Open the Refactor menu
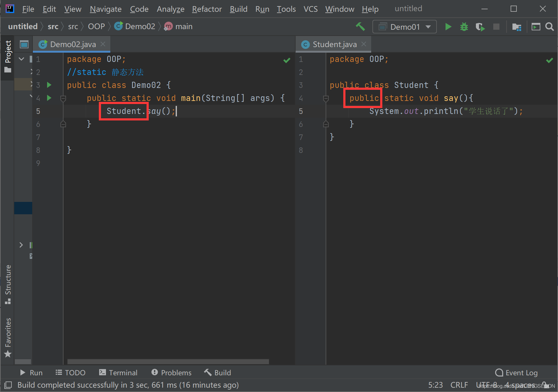 click(x=207, y=9)
